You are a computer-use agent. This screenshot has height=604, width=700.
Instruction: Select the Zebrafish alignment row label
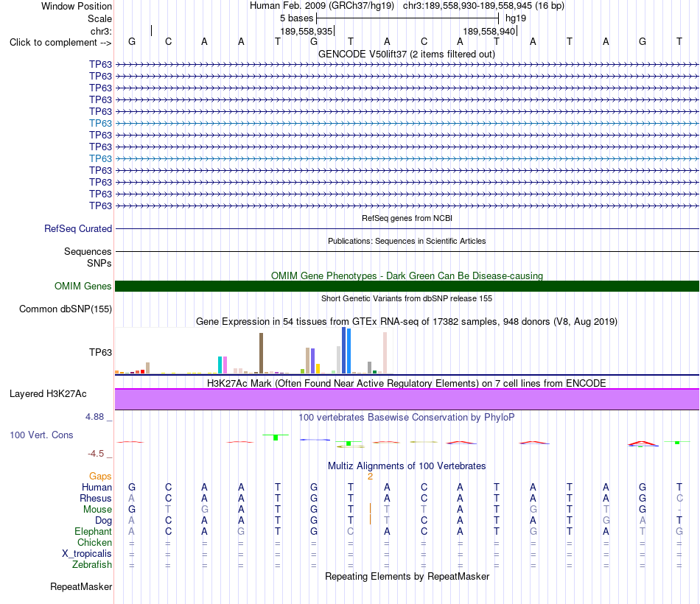(x=92, y=565)
